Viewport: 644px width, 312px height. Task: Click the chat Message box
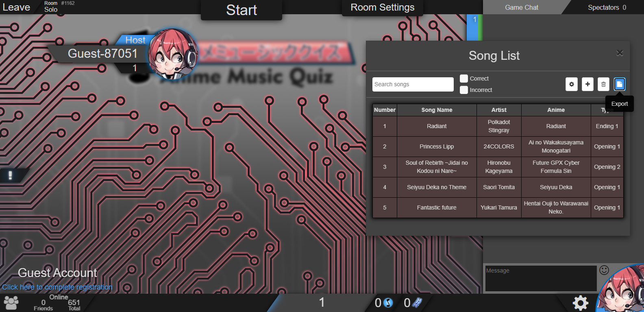point(541,279)
